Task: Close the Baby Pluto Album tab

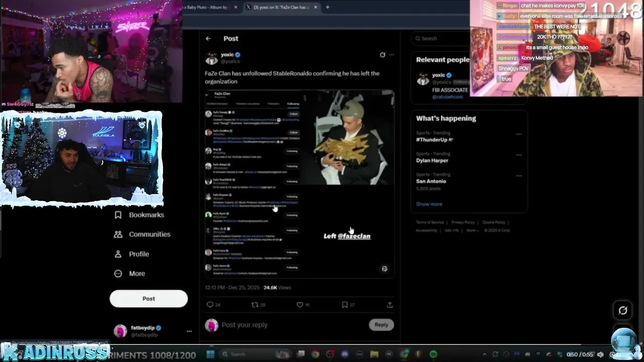Action: coord(235,7)
